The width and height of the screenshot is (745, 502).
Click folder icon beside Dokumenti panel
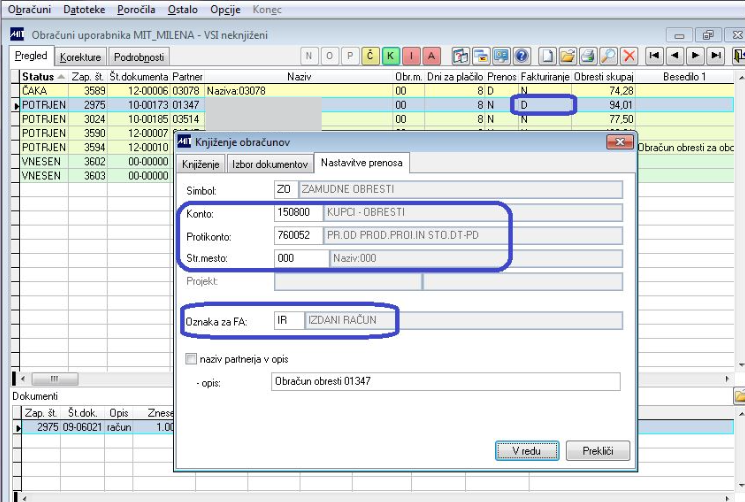point(739,396)
